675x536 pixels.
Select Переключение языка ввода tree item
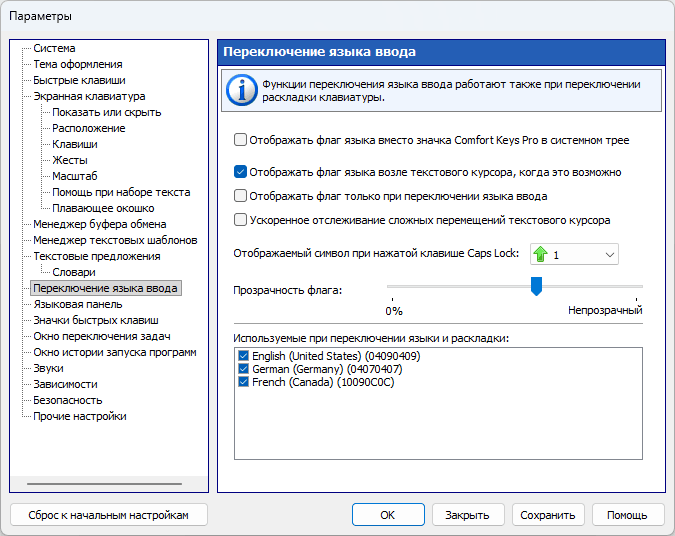point(105,288)
